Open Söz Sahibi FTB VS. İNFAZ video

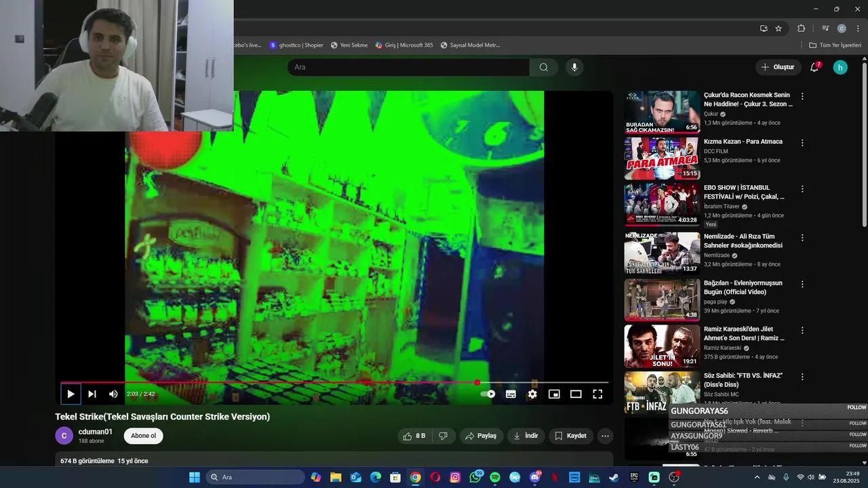tap(743, 380)
